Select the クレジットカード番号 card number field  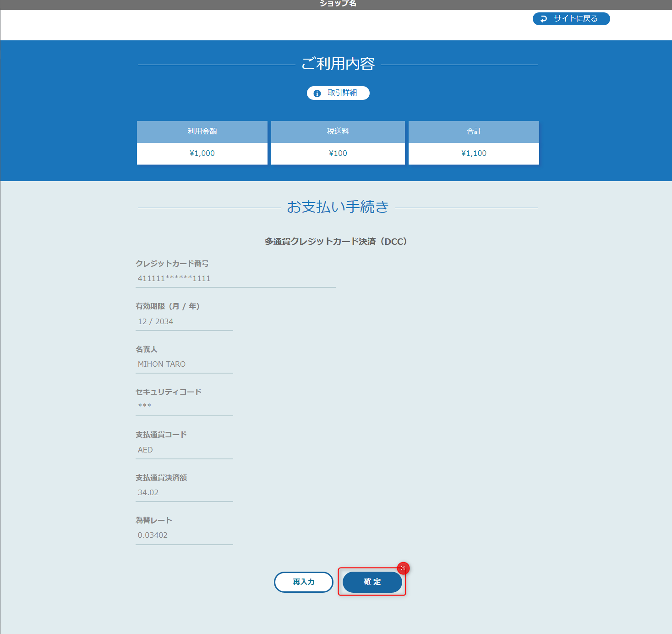tap(235, 278)
